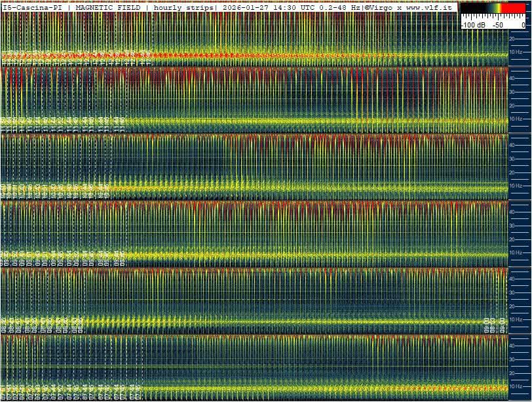
Task: Click 10 Hz axis label of fifth strip
Action: click(x=516, y=319)
